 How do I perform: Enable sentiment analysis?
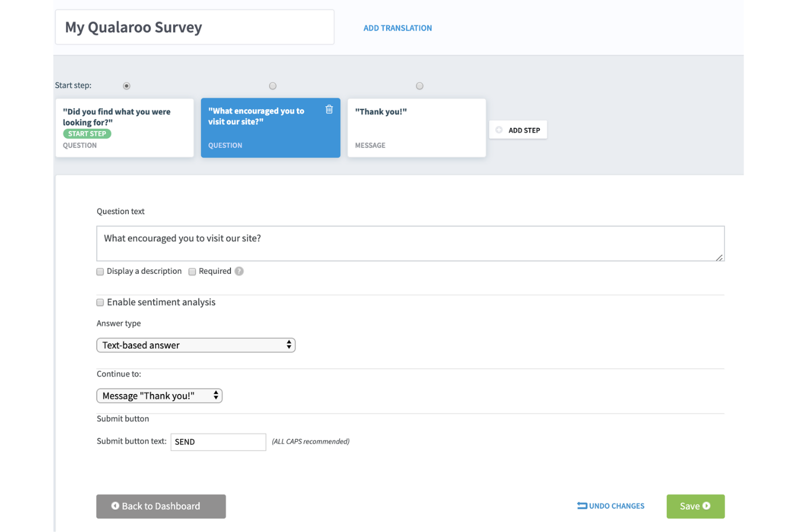[x=100, y=302]
